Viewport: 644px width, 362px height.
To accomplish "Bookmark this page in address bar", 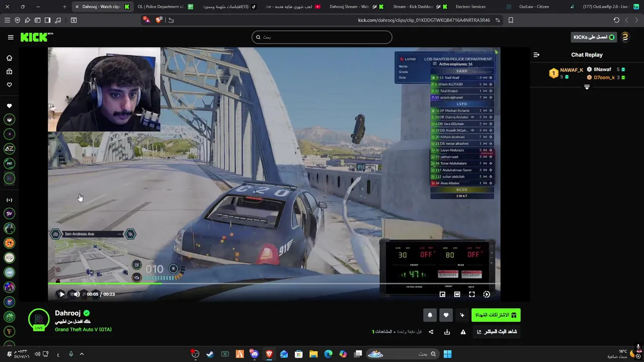I will pyautogui.click(x=511, y=20).
